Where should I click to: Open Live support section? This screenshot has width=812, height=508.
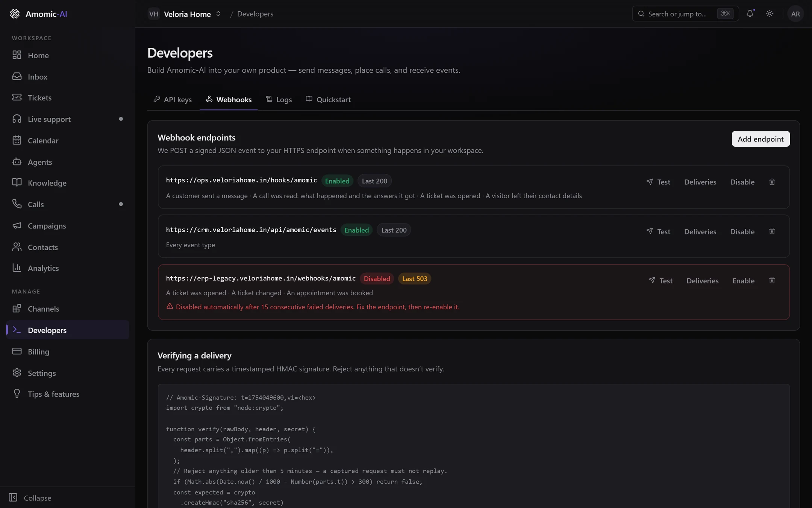click(x=68, y=119)
